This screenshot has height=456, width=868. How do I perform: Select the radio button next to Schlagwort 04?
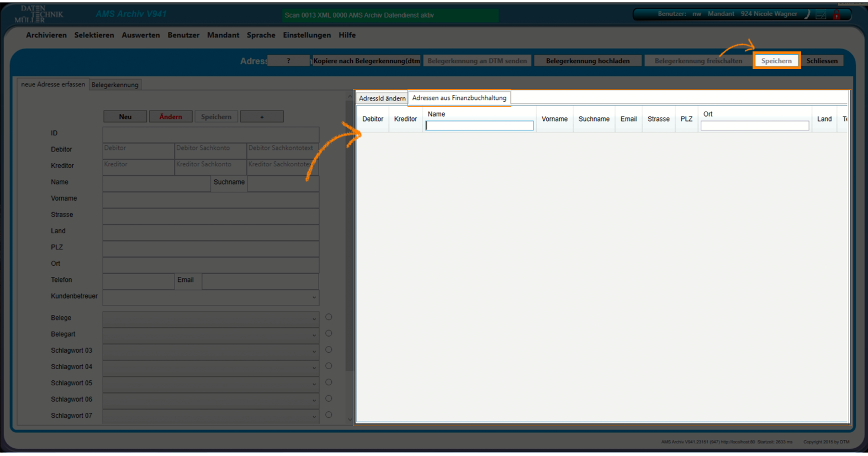coord(329,366)
